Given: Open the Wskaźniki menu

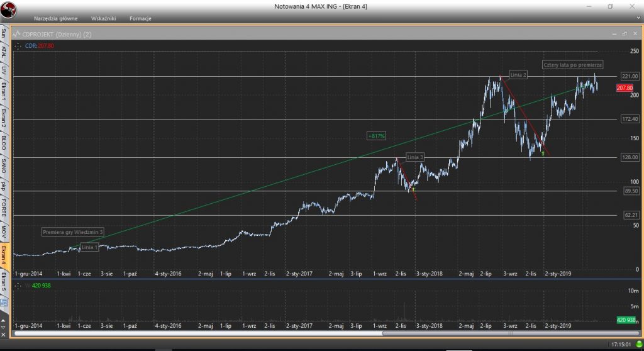Looking at the screenshot, I should 103,18.
